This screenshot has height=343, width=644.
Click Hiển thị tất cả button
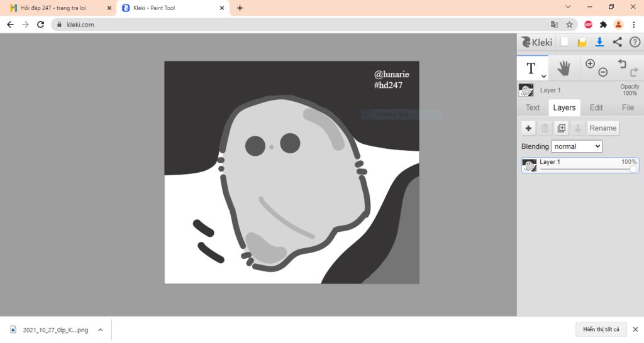click(601, 329)
